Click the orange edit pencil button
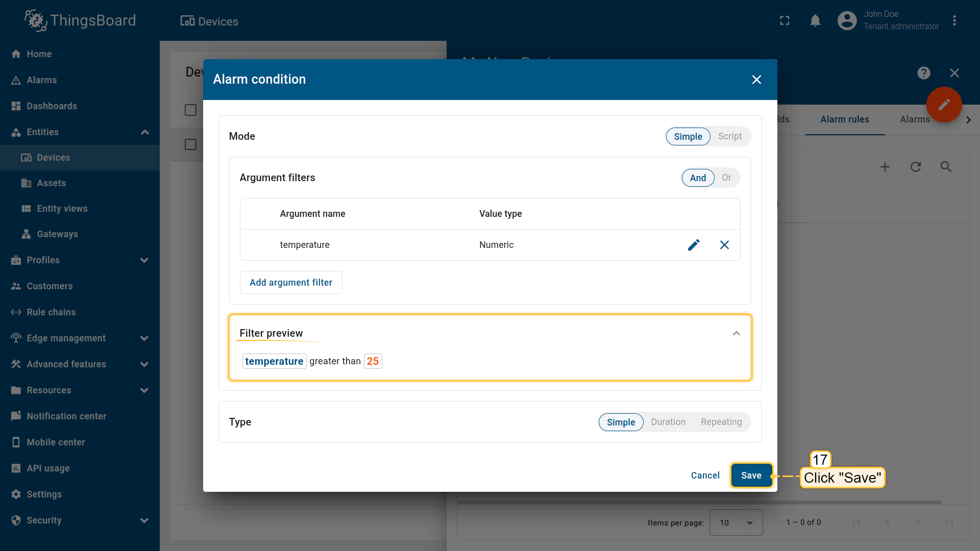The width and height of the screenshot is (980, 551). (x=944, y=105)
